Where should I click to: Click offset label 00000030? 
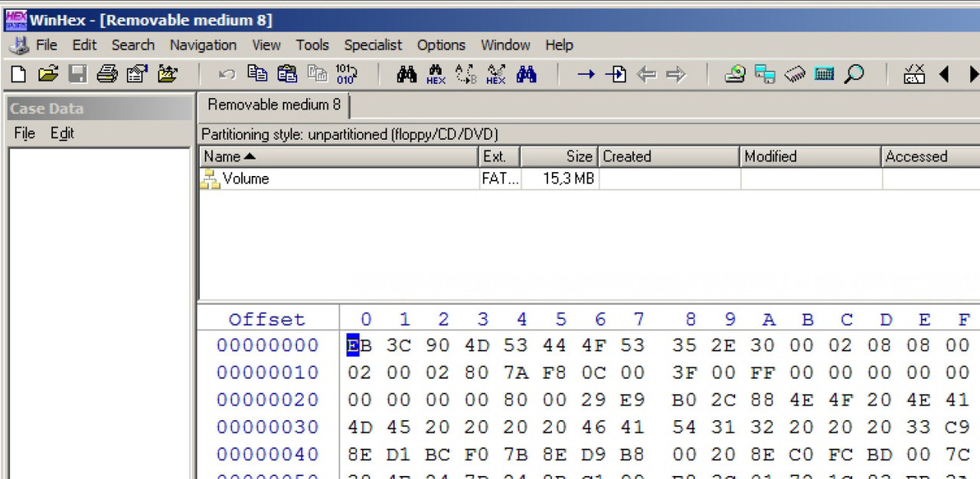267,427
